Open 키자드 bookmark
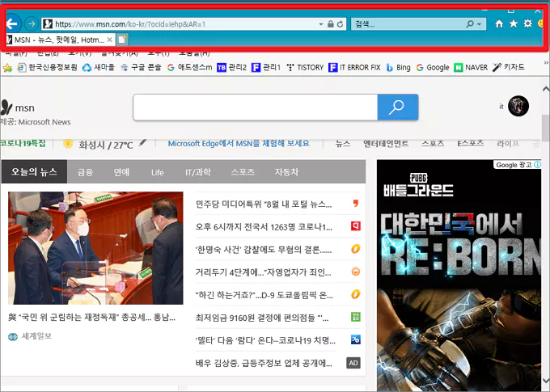Image resolution: width=550 pixels, height=392 pixels. pyautogui.click(x=508, y=67)
